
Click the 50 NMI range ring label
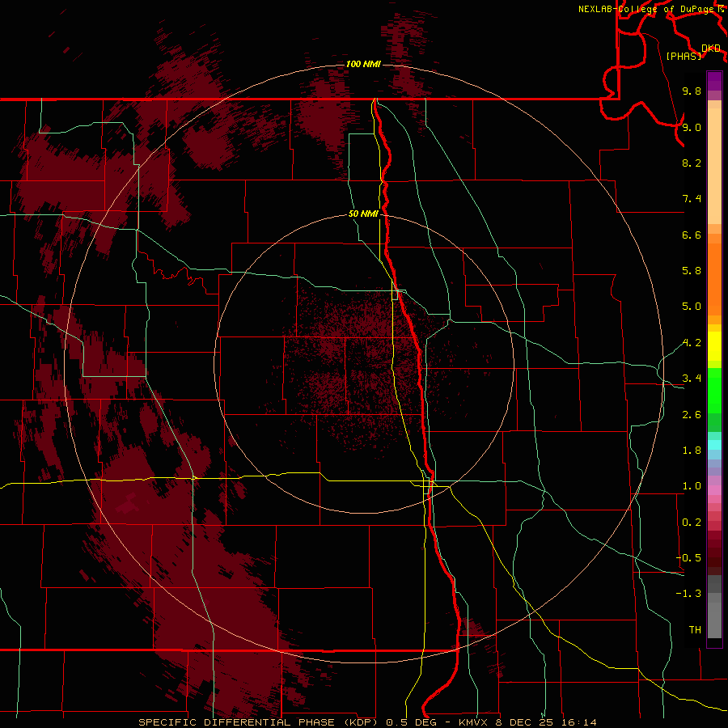[363, 214]
